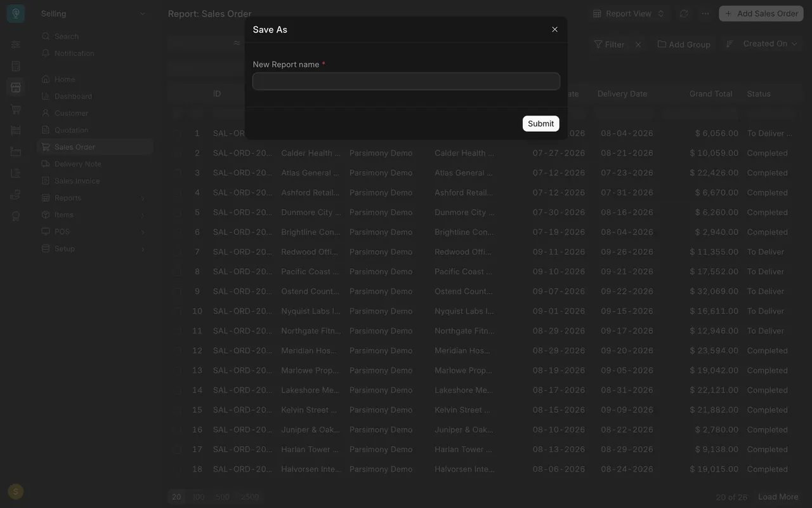This screenshot has height=508, width=812.
Task: Toggle the sort direction icon
Action: (730, 44)
